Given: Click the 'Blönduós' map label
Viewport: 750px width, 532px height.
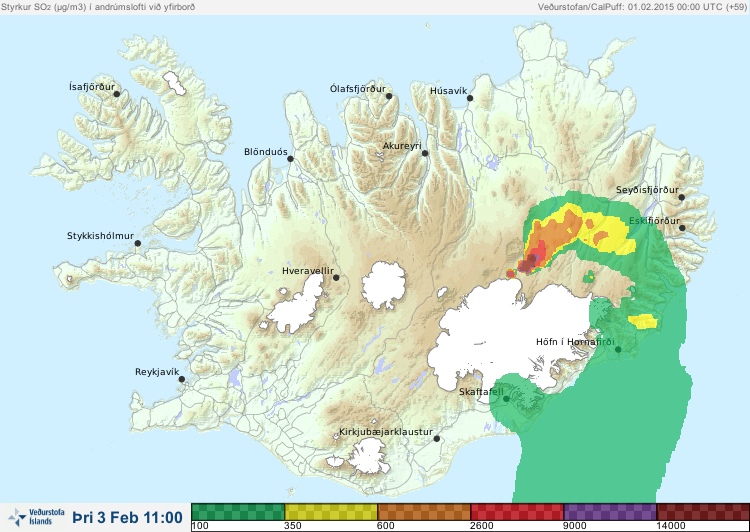Looking at the screenshot, I should tap(265, 152).
